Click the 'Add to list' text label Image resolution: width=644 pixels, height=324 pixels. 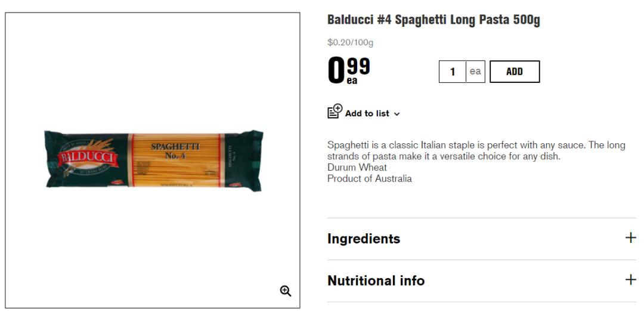[367, 113]
